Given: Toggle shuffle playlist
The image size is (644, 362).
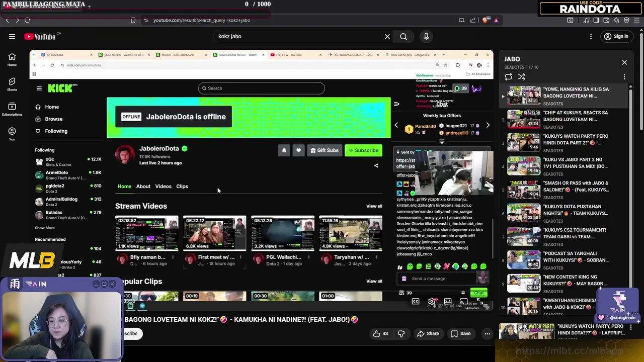Looking at the screenshot, I should pos(522,77).
